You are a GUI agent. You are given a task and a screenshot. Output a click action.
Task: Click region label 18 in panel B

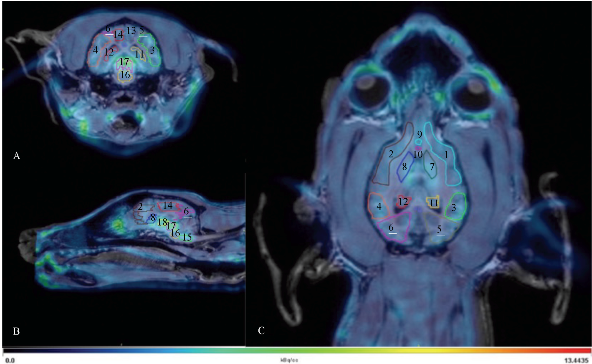coord(162,222)
